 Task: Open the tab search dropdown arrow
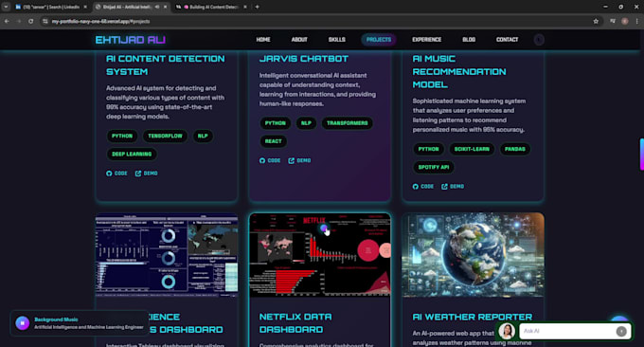[6, 7]
